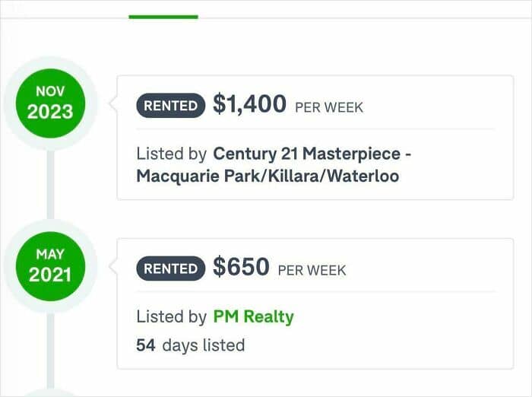This screenshot has width=532, height=397.
Task: Click Century 21 Masterpiece agency name
Action: click(x=312, y=154)
